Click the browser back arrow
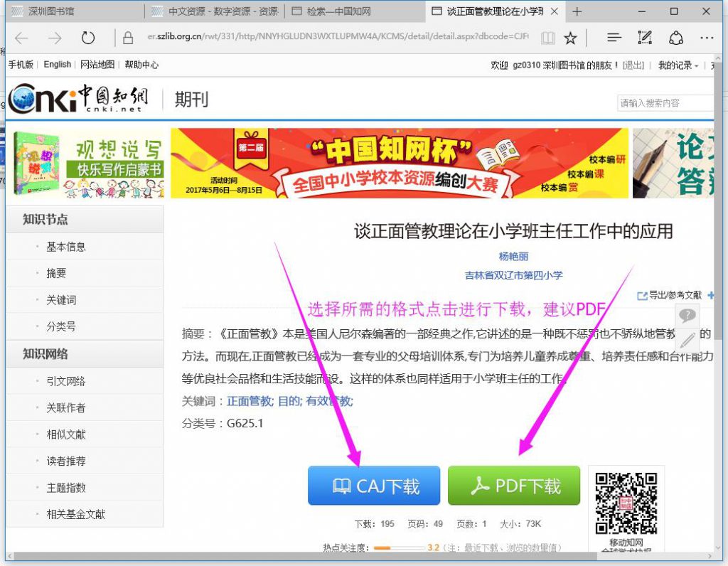The height and width of the screenshot is (566, 728). 22,38
